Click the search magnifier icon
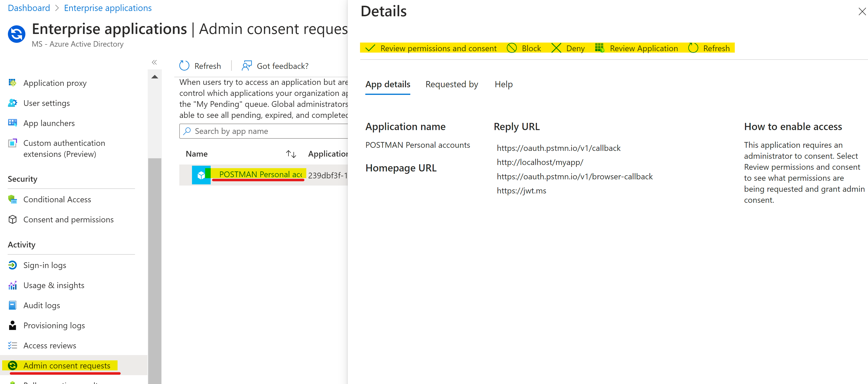 point(187,131)
